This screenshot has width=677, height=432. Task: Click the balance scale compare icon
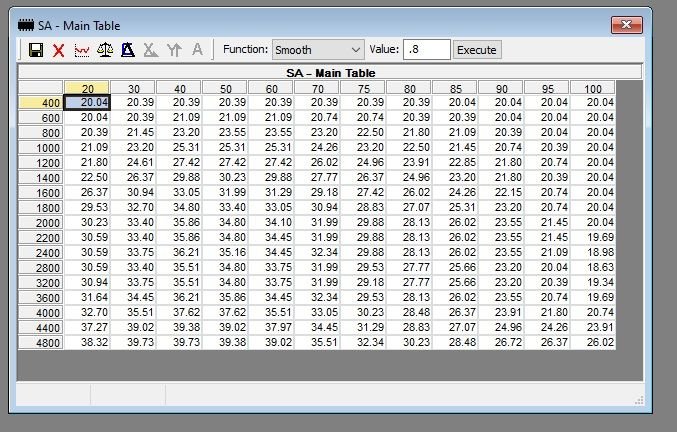[x=105, y=50]
